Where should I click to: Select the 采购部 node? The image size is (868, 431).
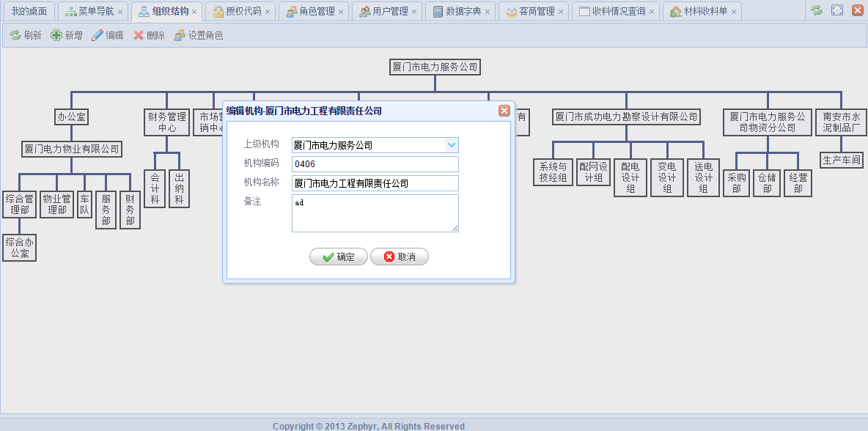coord(736,183)
